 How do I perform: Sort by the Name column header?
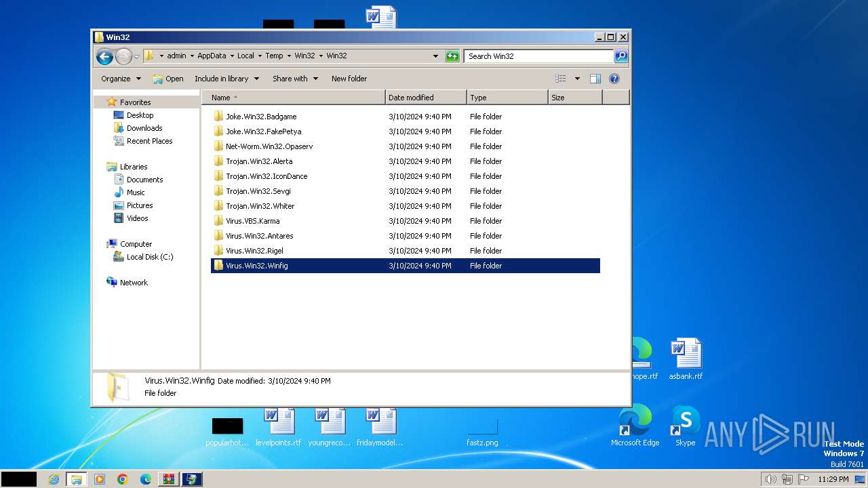pos(293,98)
